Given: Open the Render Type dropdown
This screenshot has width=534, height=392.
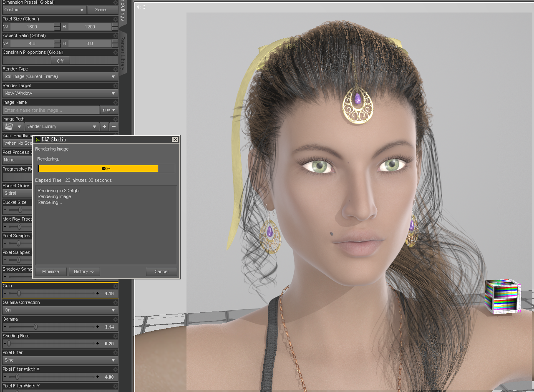Looking at the screenshot, I should click(60, 76).
